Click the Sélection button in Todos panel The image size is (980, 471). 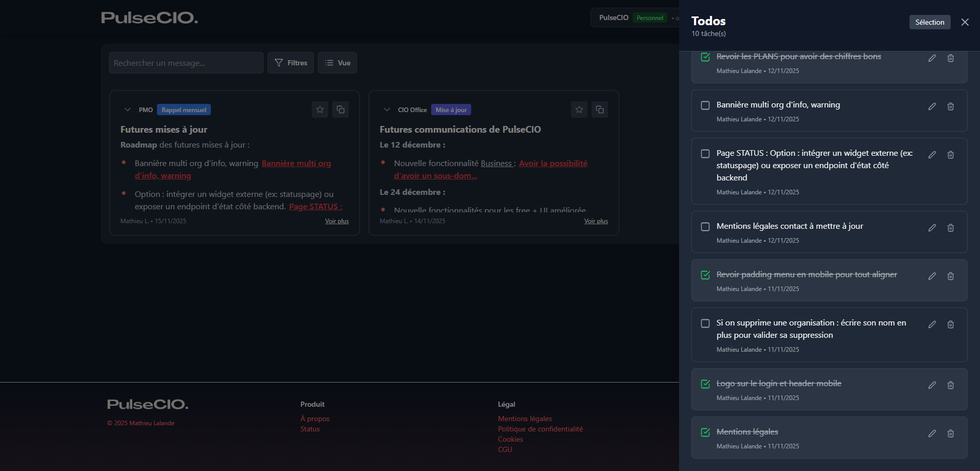pos(930,22)
